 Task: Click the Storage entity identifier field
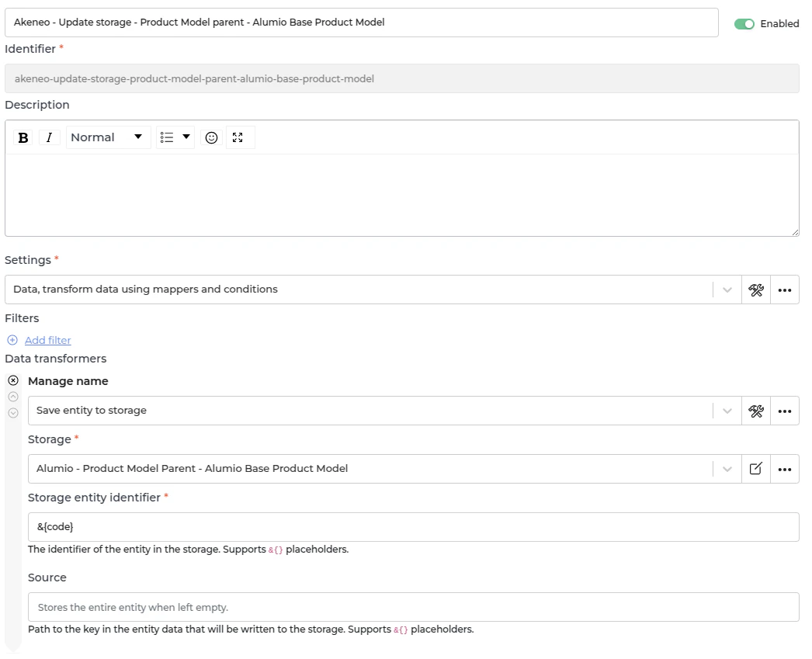pos(413,527)
